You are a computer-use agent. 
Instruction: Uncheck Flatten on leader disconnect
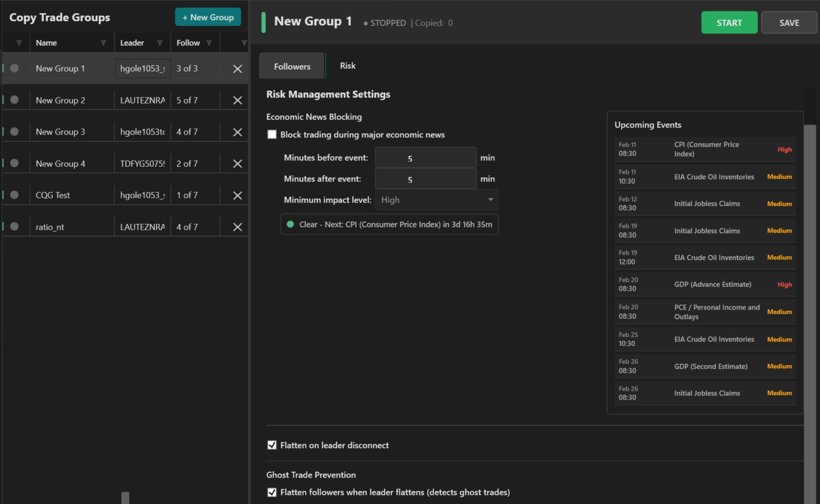[272, 445]
